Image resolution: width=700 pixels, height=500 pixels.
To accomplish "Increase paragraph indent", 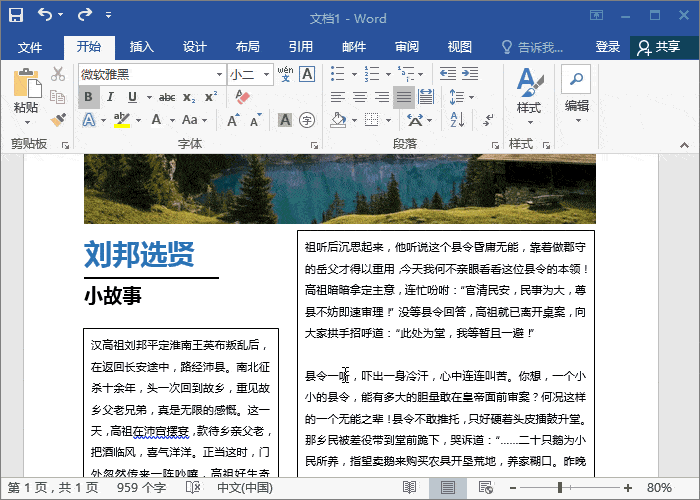I will (470, 74).
